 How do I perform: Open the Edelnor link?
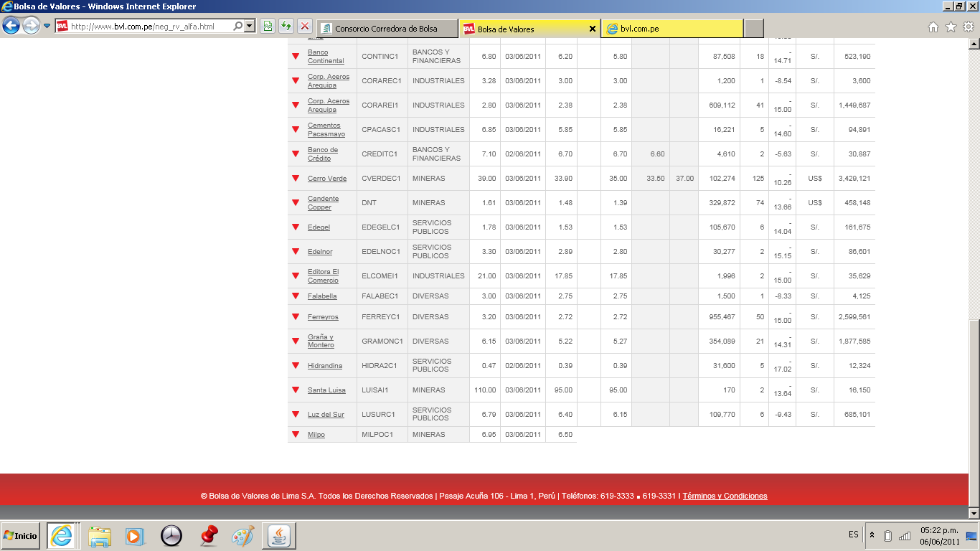coord(320,252)
